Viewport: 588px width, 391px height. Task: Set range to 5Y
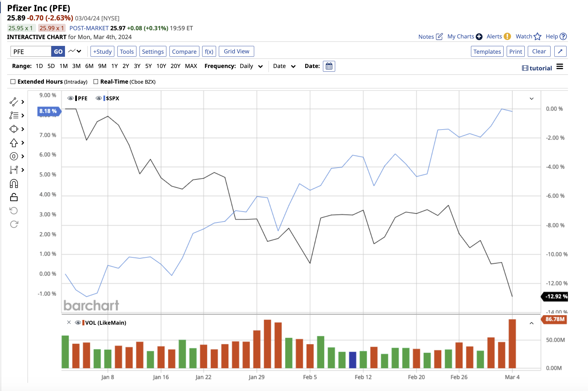click(x=149, y=66)
